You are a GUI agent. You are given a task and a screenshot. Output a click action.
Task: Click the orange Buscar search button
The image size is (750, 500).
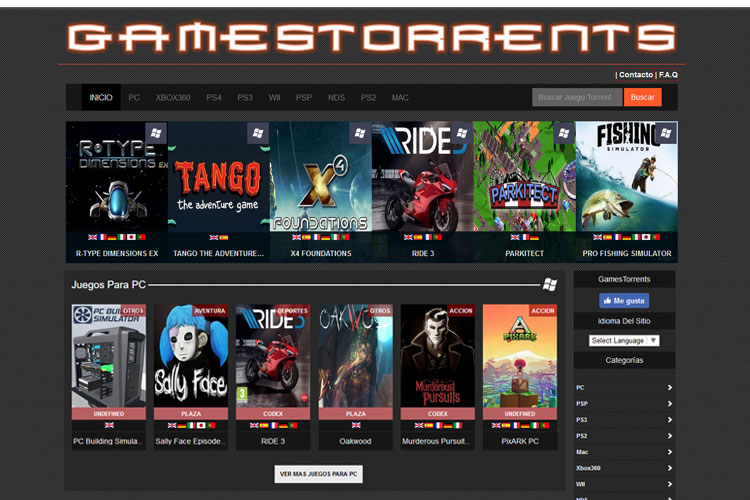click(642, 97)
